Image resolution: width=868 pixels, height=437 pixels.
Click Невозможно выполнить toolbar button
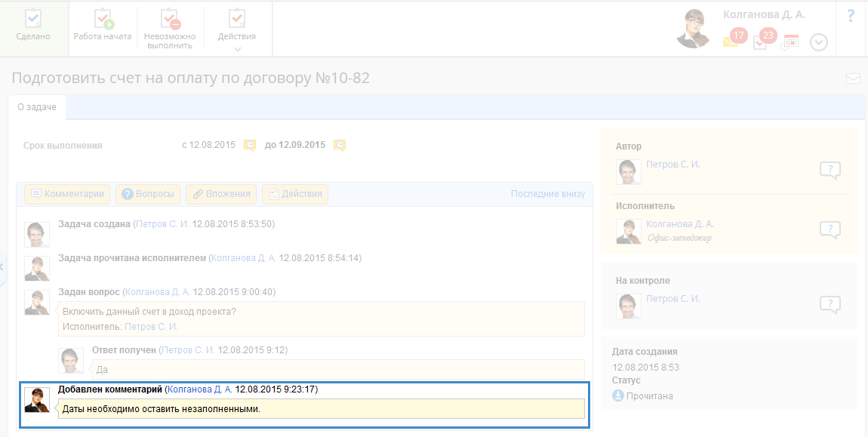pyautogui.click(x=170, y=29)
